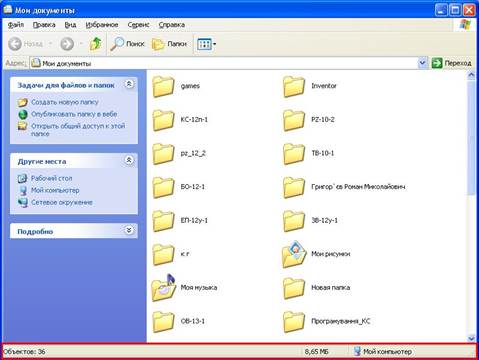This screenshot has width=479, height=360.
Task: Click the file list scroll-up arrow
Action: (471, 75)
